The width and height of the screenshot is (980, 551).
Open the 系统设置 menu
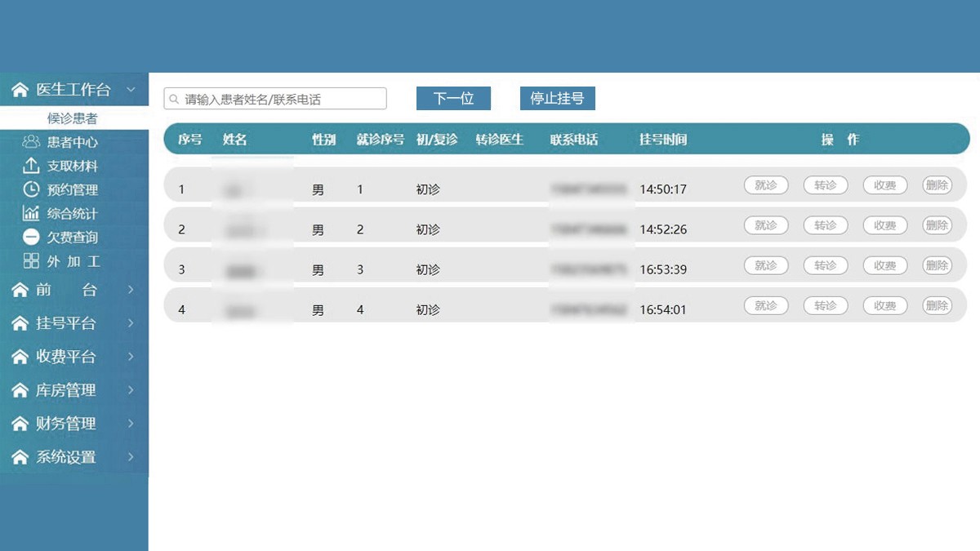[x=65, y=458]
